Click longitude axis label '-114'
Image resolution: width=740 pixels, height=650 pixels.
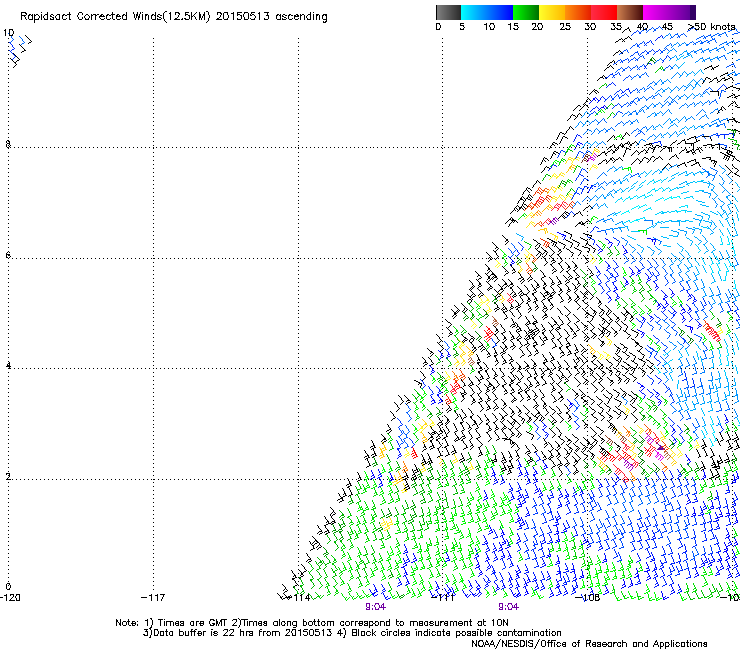(299, 598)
